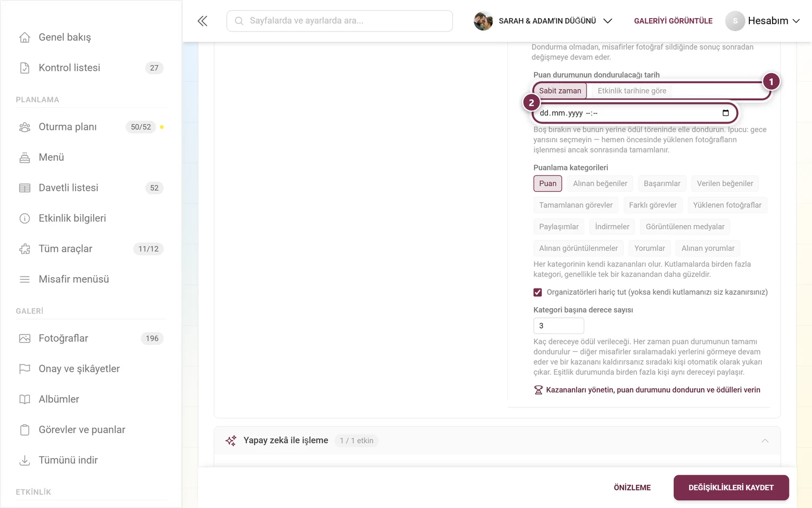The image size is (812, 508).
Task: Click the dd.mm.yyyy freeze date field
Action: click(x=635, y=113)
